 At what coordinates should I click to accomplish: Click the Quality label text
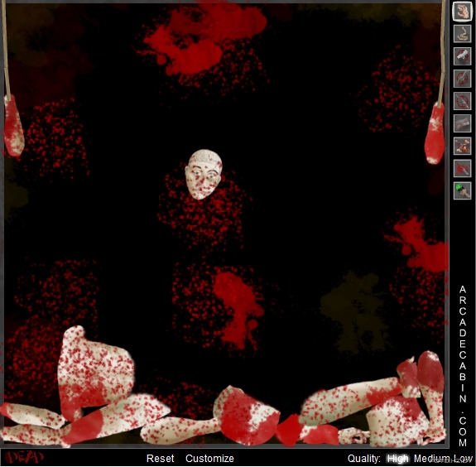pyautogui.click(x=363, y=459)
